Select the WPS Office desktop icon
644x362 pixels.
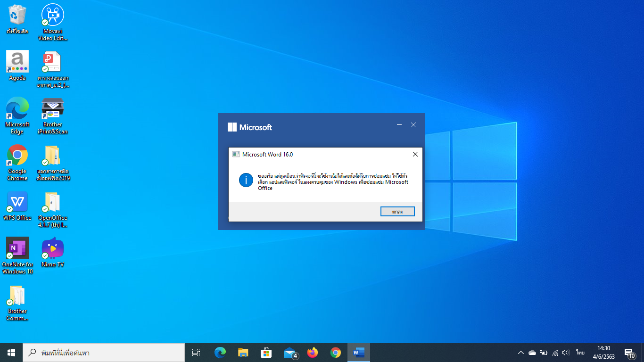click(17, 206)
